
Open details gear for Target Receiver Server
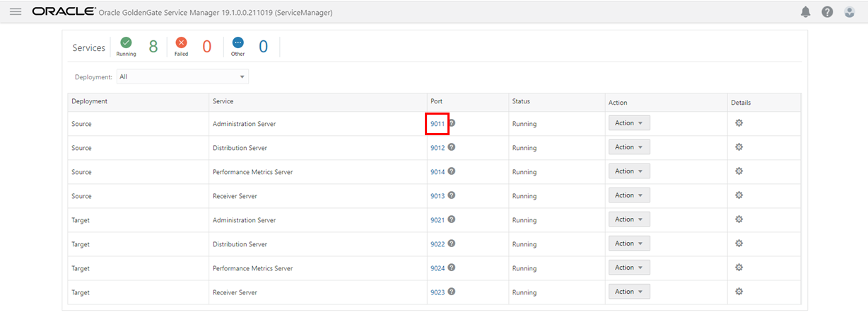pos(739,292)
